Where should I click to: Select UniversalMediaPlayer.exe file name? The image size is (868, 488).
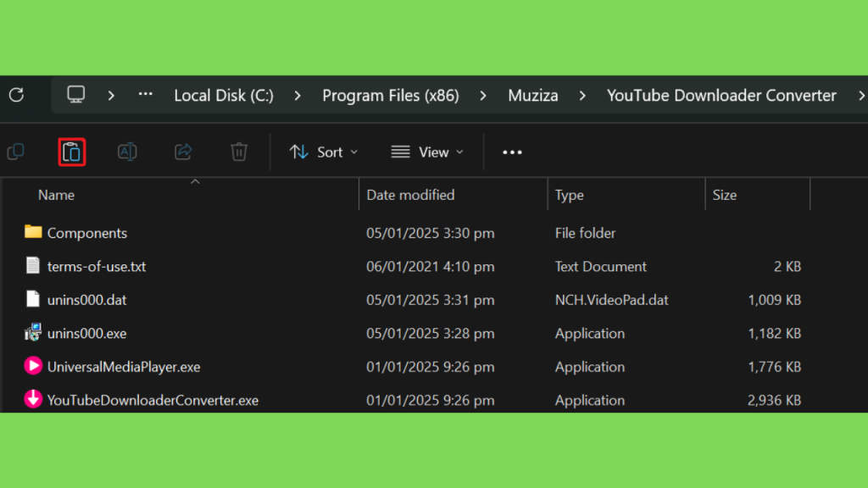pyautogui.click(x=124, y=367)
